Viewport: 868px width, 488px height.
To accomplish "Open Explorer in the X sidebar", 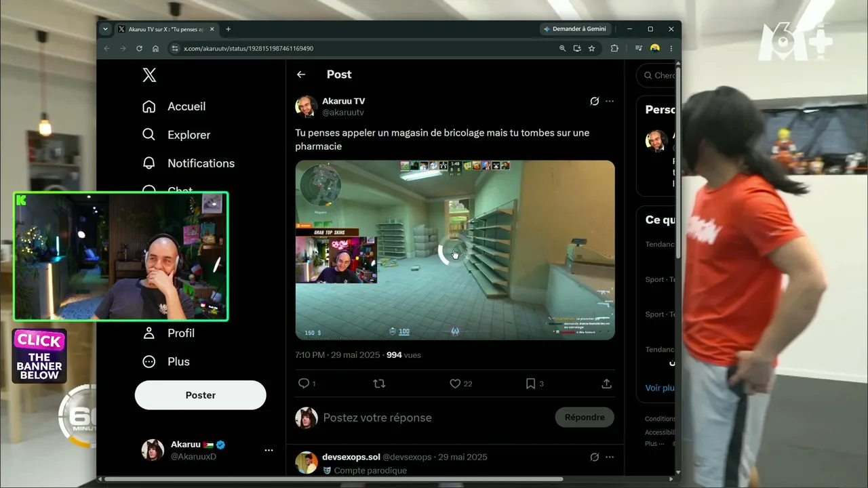I will [176, 135].
